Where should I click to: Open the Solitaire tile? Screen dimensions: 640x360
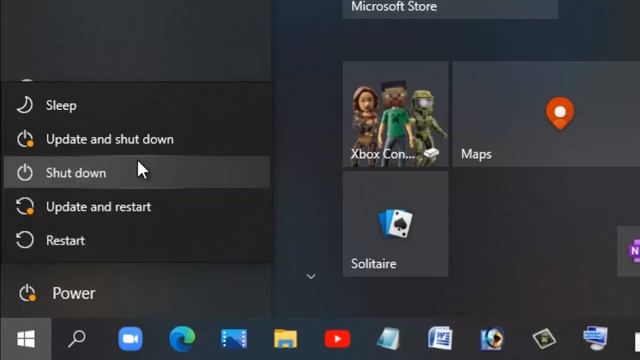tap(395, 224)
